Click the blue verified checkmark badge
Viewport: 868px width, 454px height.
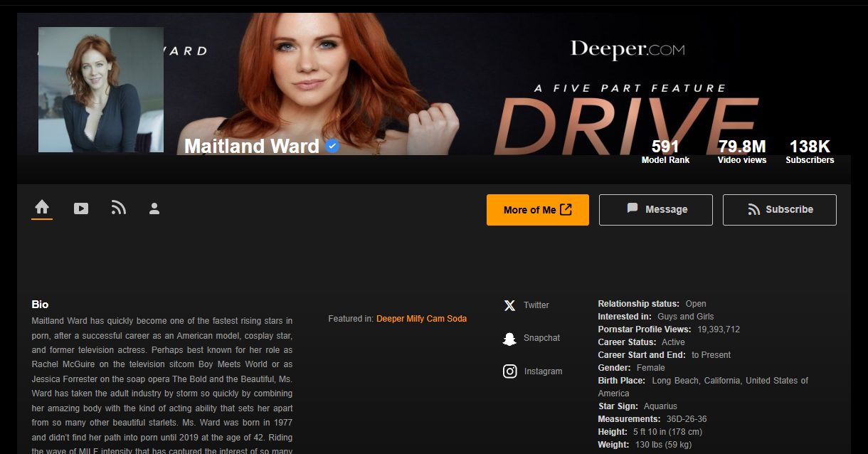point(332,146)
